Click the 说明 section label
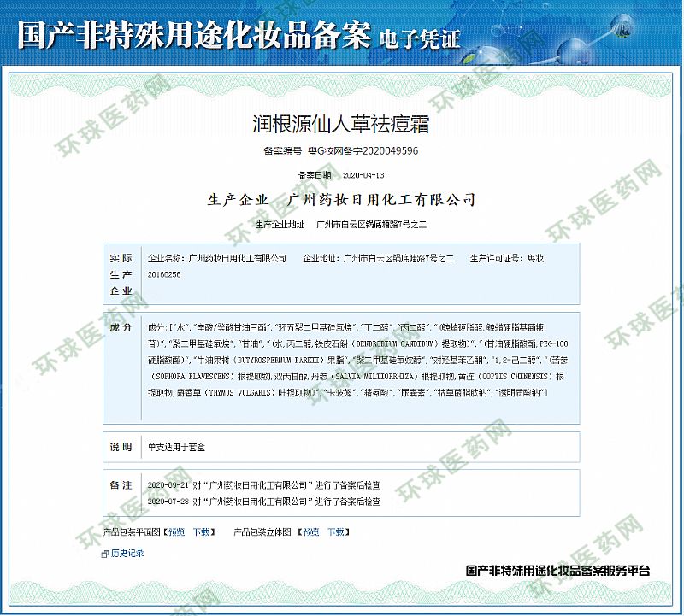This screenshot has width=684, height=616. pyautogui.click(x=121, y=447)
